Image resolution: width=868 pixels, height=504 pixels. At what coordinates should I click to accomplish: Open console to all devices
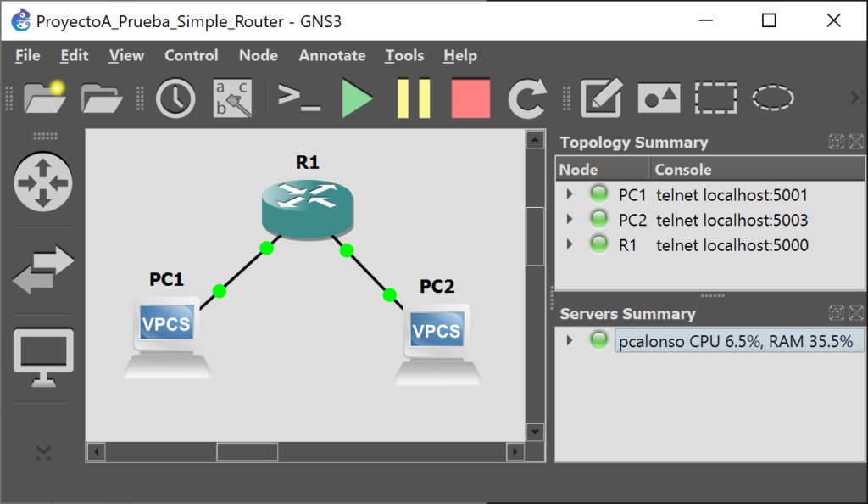click(299, 98)
